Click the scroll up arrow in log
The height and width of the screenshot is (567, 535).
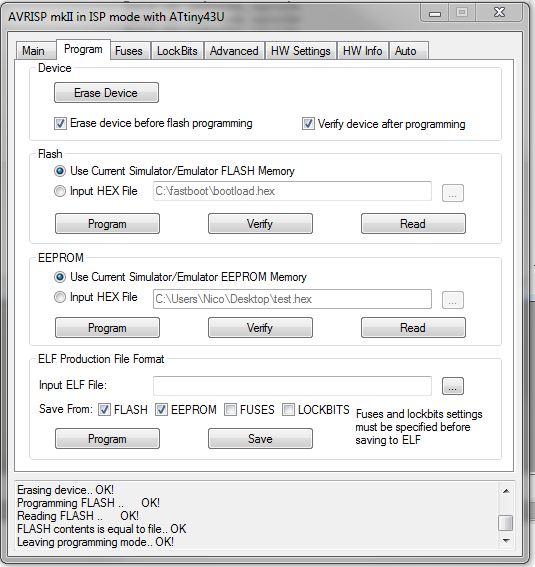tap(506, 491)
